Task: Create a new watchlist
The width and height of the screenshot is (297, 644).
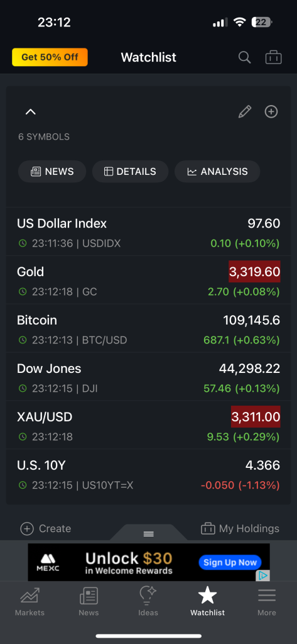Action: pyautogui.click(x=46, y=528)
